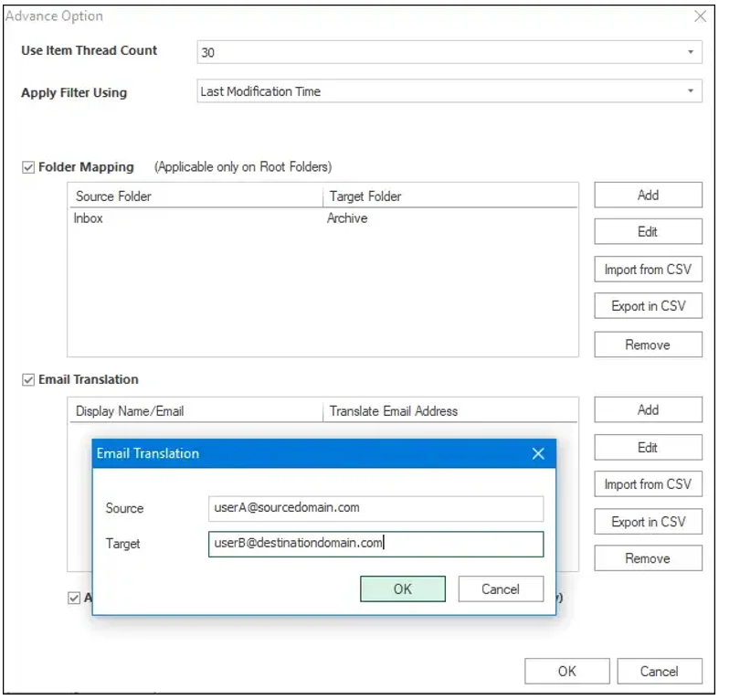The width and height of the screenshot is (740, 700).
Task: Click the Translate Email Address column header
Action: click(450, 411)
